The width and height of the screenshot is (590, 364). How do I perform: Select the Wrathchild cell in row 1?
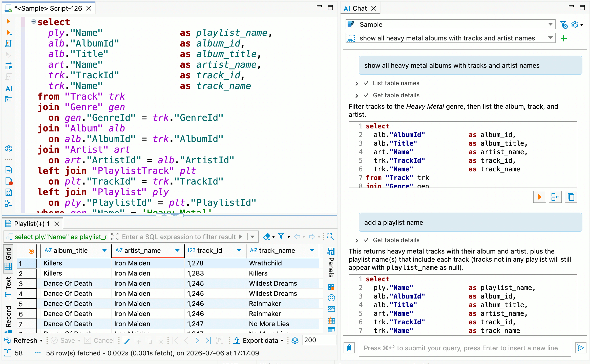[x=282, y=263]
